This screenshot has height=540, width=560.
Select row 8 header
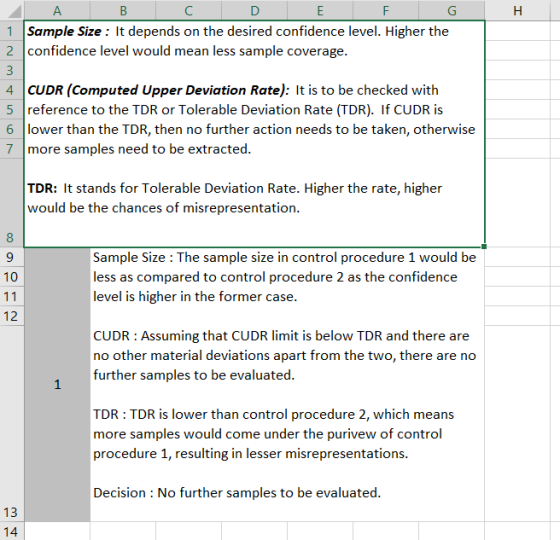(12, 203)
